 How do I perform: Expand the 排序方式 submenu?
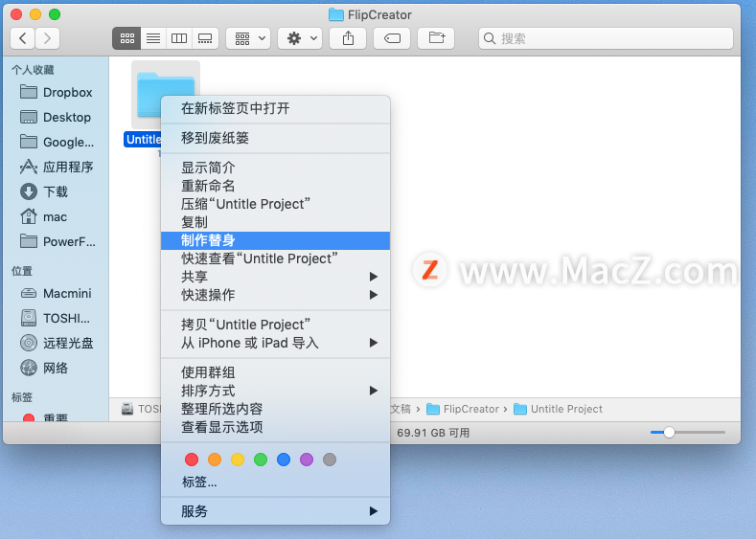pos(275,391)
